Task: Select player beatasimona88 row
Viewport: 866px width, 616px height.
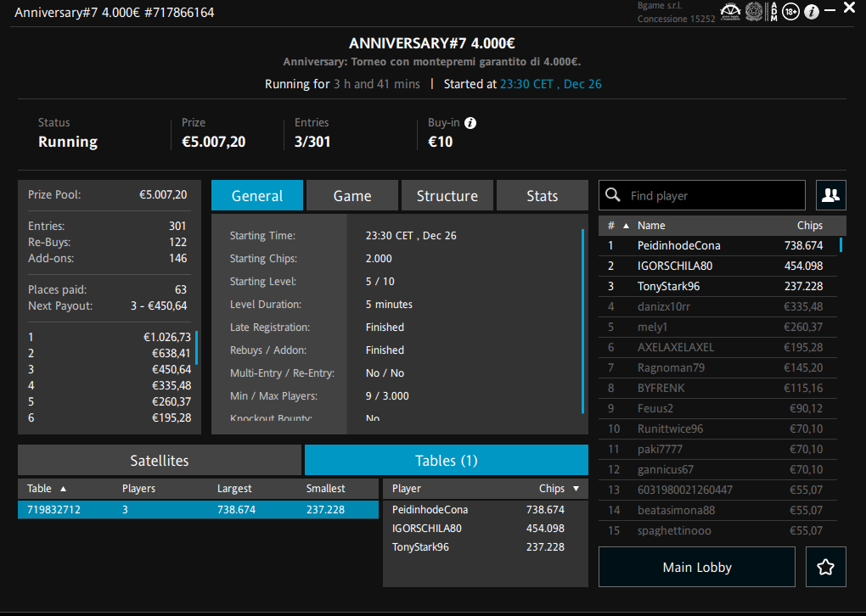Action: (x=718, y=511)
